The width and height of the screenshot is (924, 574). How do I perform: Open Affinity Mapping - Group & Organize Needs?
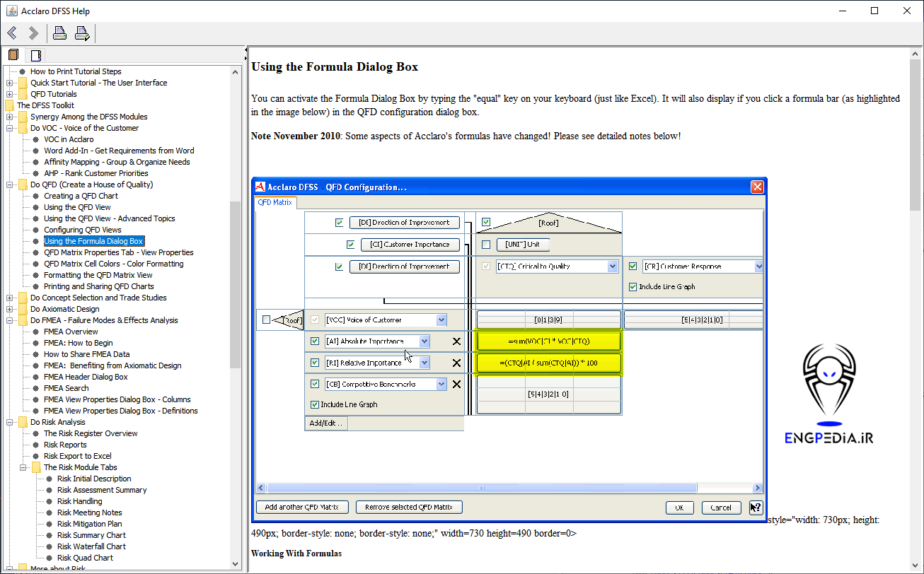[x=117, y=162]
